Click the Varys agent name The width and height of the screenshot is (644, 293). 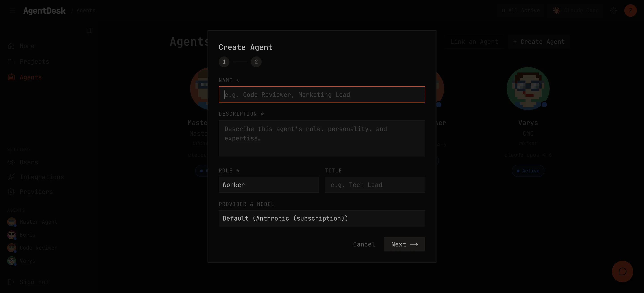point(528,123)
